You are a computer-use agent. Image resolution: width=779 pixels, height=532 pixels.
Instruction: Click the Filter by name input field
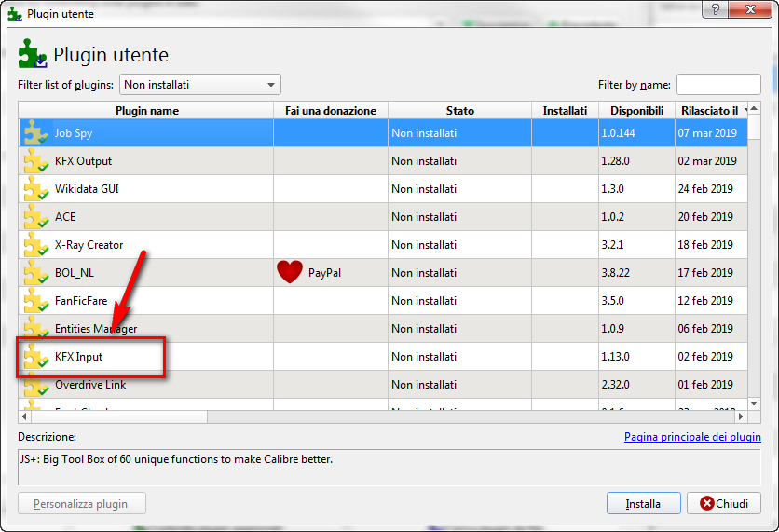click(x=718, y=85)
